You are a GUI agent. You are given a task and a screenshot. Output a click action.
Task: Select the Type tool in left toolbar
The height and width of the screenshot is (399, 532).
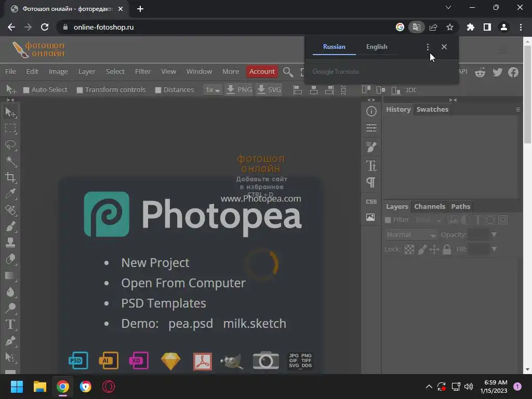(10, 324)
